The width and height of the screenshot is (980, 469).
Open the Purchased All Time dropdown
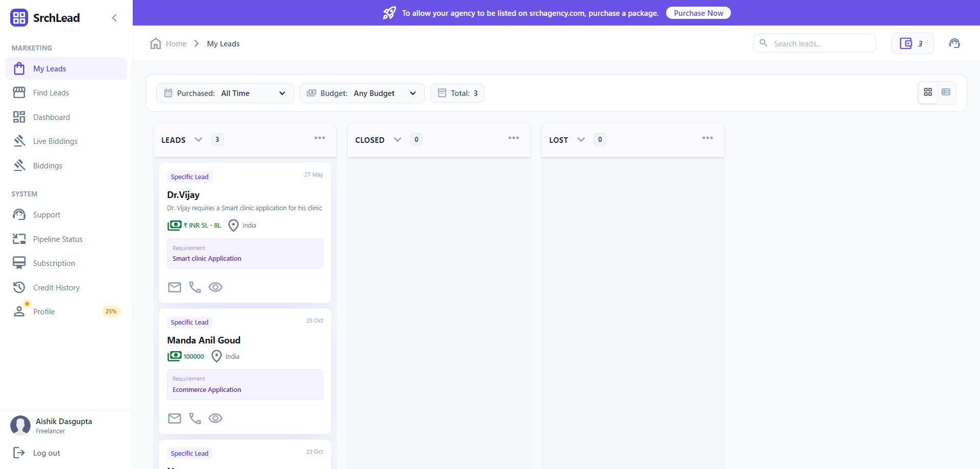pos(225,93)
